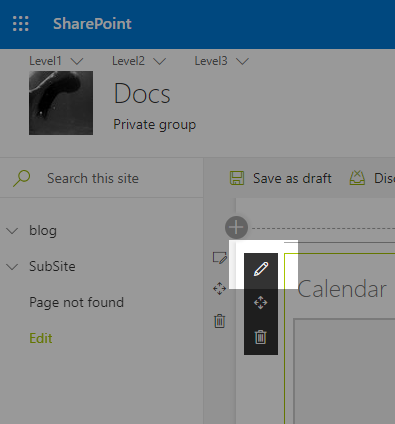Open the SubSite navigation link

52,266
